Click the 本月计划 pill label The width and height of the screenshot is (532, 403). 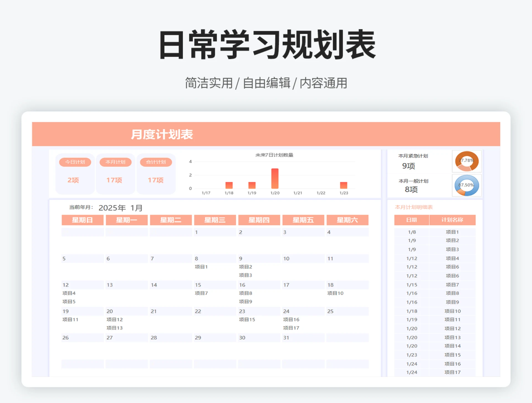pyautogui.click(x=116, y=162)
